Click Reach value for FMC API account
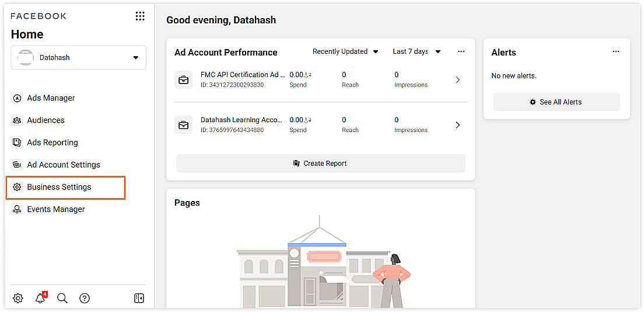Viewport: 644px width, 312px height. (344, 75)
